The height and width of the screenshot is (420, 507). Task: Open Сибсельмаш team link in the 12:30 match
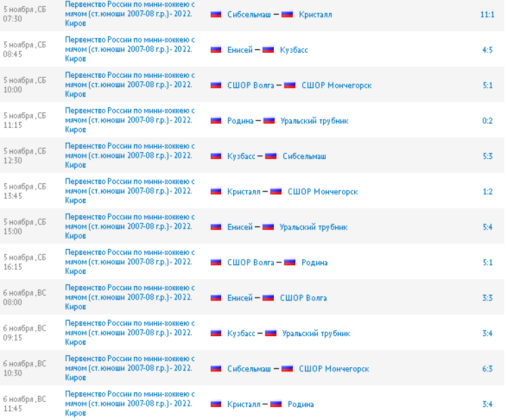[304, 156]
